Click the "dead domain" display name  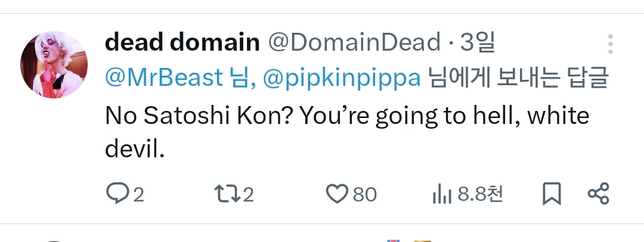(182, 43)
